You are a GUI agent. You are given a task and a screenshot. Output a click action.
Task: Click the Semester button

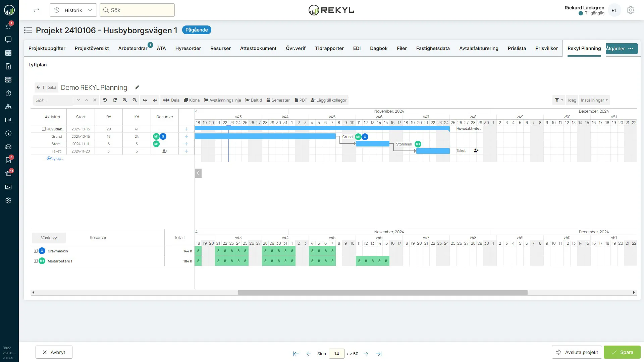pyautogui.click(x=278, y=100)
